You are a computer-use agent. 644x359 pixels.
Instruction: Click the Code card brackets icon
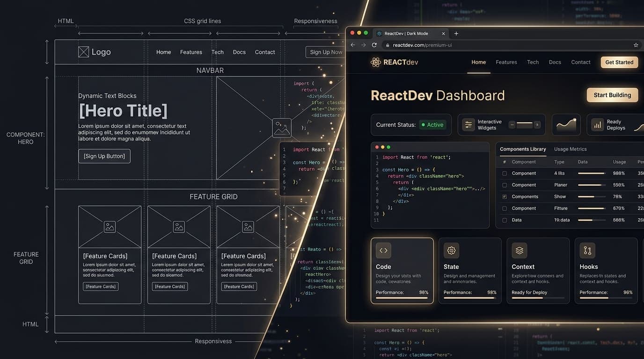point(383,251)
